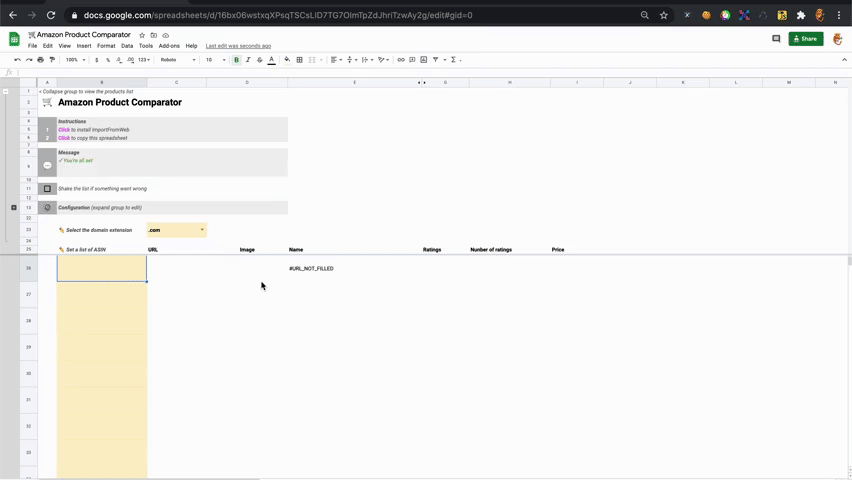Screen dimensions: 852x480
Task: Format as percent icon
Action: coord(108,60)
